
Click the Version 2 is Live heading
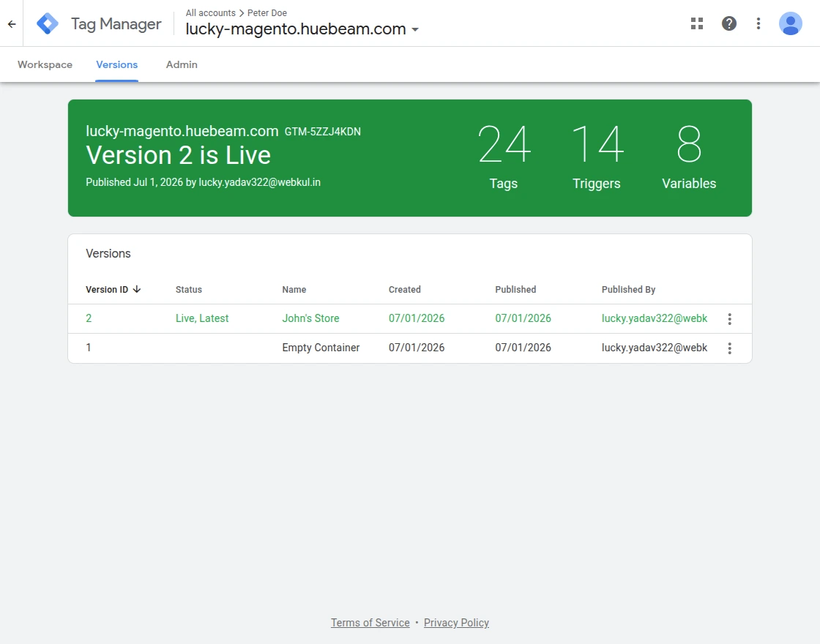click(179, 155)
